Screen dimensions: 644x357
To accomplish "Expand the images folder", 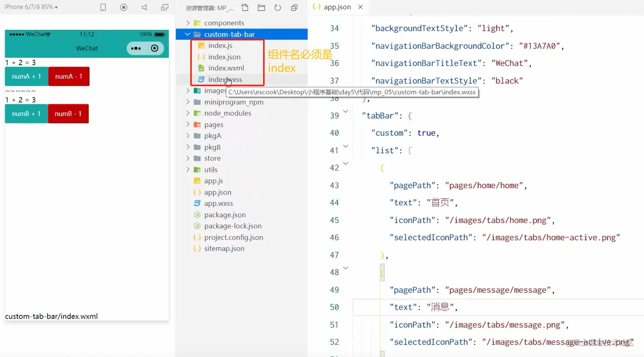I will (x=188, y=91).
